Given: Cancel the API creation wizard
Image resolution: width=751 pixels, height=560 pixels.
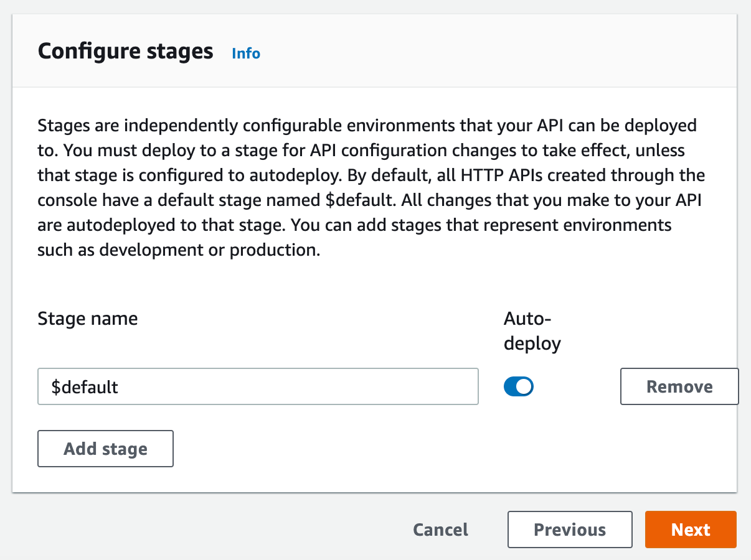Looking at the screenshot, I should 440,530.
